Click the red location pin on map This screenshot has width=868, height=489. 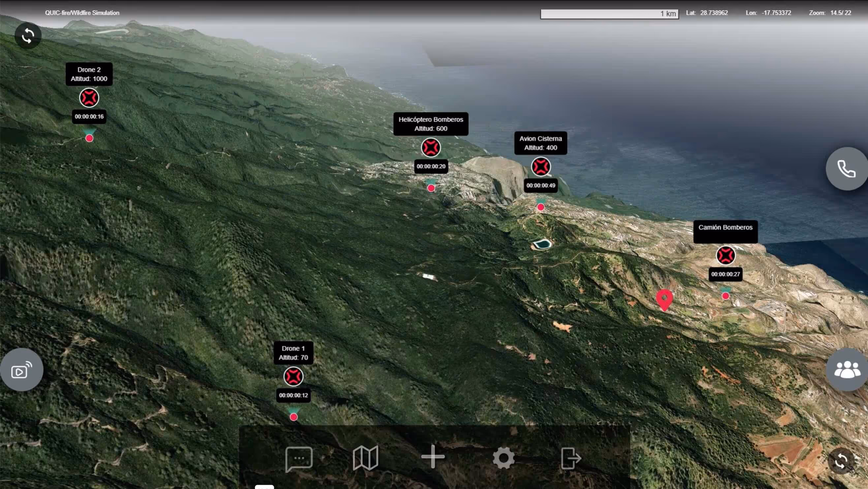(x=665, y=300)
